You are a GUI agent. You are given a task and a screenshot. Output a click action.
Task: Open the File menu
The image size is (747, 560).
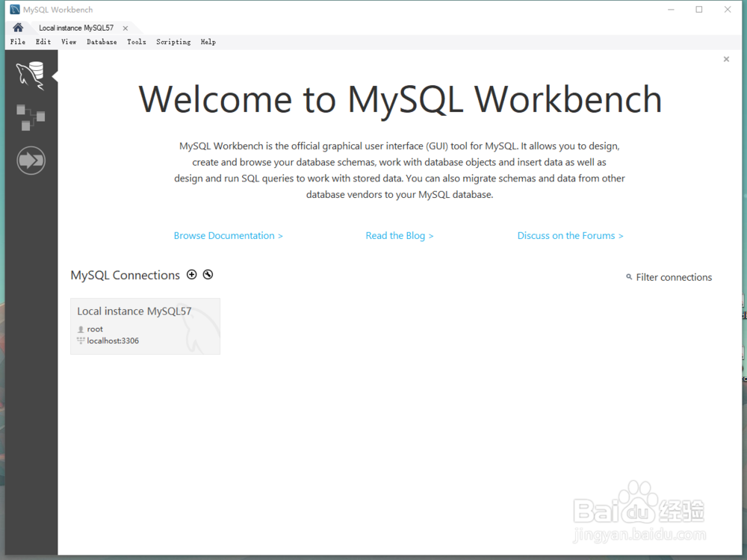click(18, 42)
